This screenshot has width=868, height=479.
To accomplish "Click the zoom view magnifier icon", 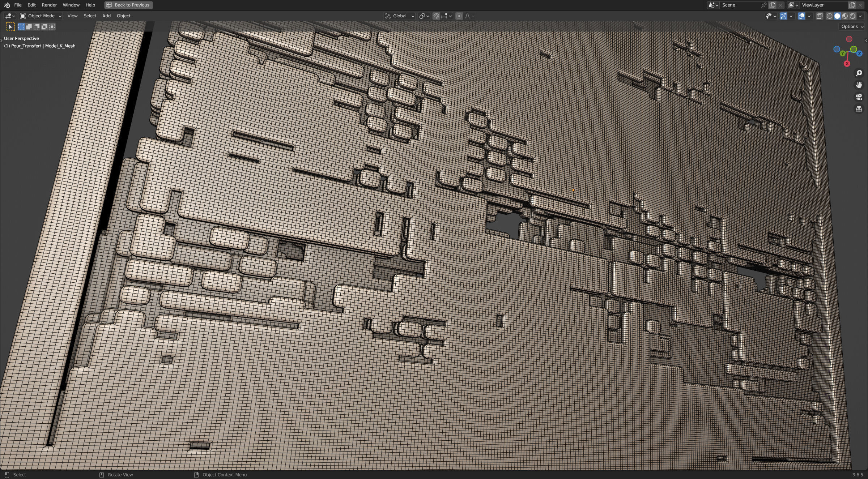I will click(x=859, y=73).
